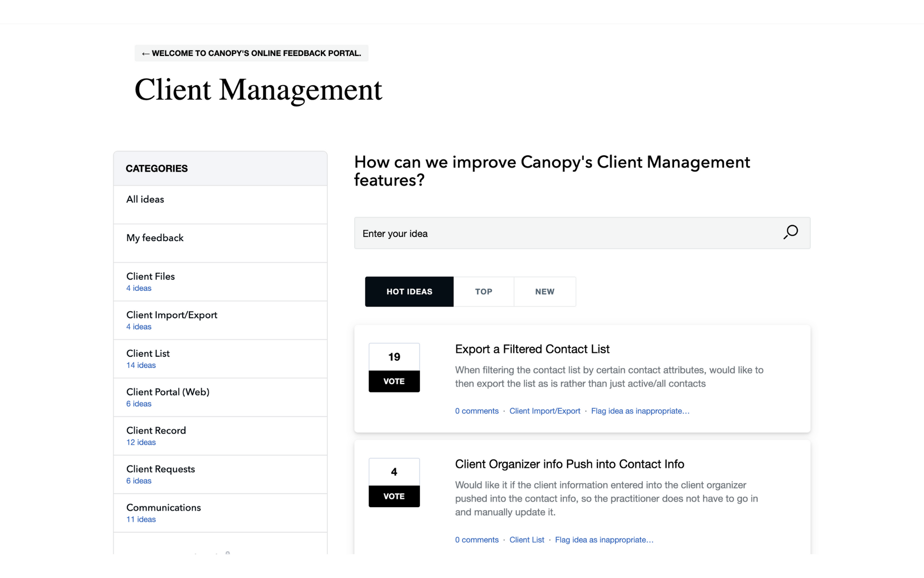Click the search magnifier icon
924x578 pixels.
pos(790,233)
